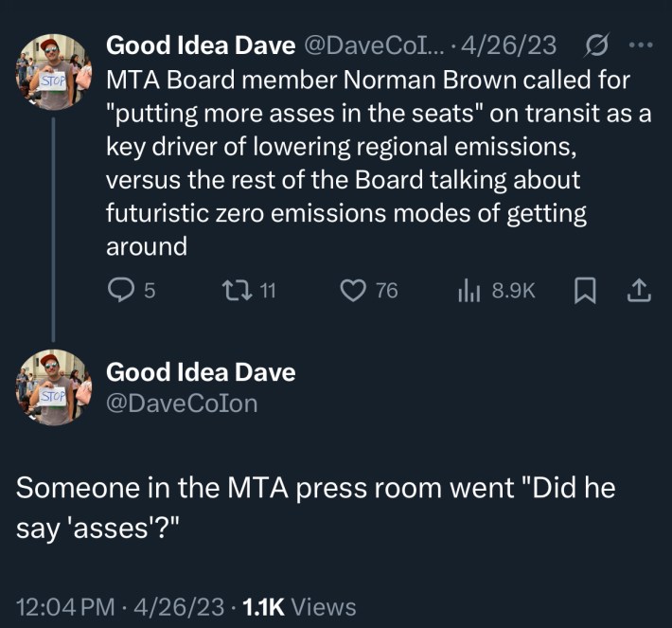The image size is (672, 628).
Task: Open the three-dot more options menu
Action: pos(640,44)
